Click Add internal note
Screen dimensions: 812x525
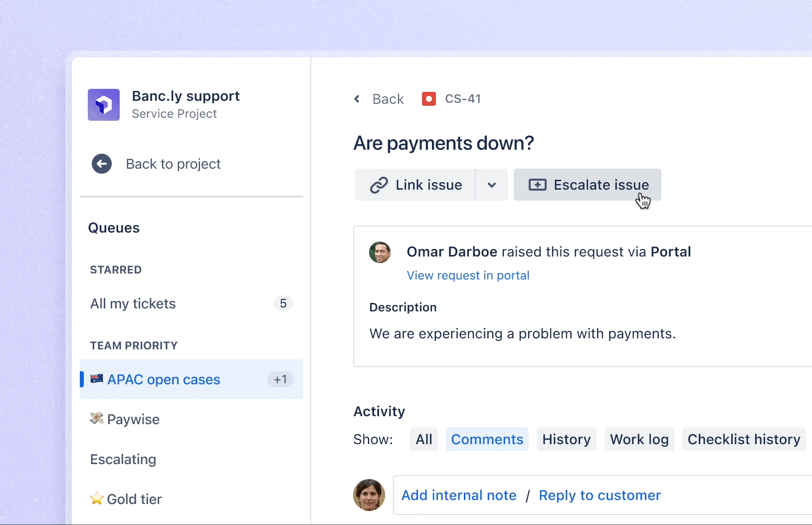point(459,495)
